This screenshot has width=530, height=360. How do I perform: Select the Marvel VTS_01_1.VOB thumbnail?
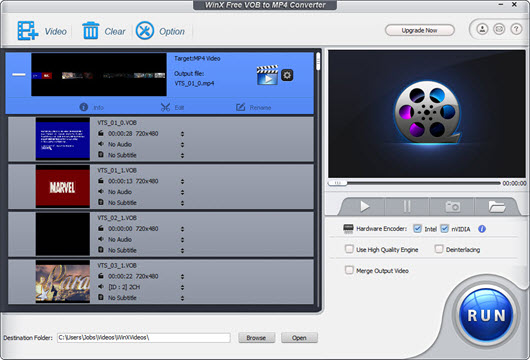(x=63, y=186)
